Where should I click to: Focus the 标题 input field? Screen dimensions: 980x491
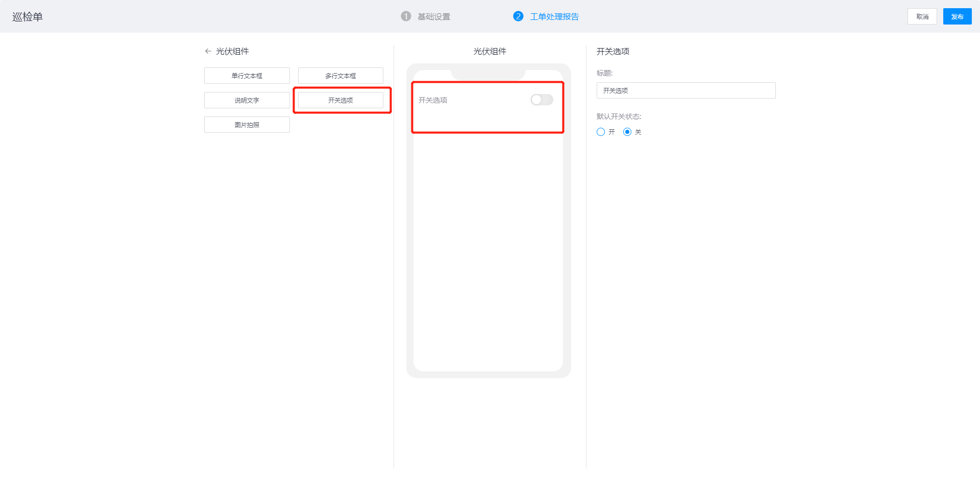[685, 90]
